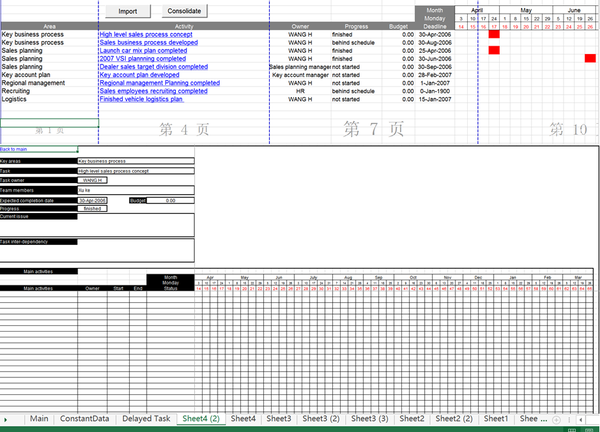Viewport: 600px width, 432px height.
Task: Click the Import button
Action: (x=128, y=11)
